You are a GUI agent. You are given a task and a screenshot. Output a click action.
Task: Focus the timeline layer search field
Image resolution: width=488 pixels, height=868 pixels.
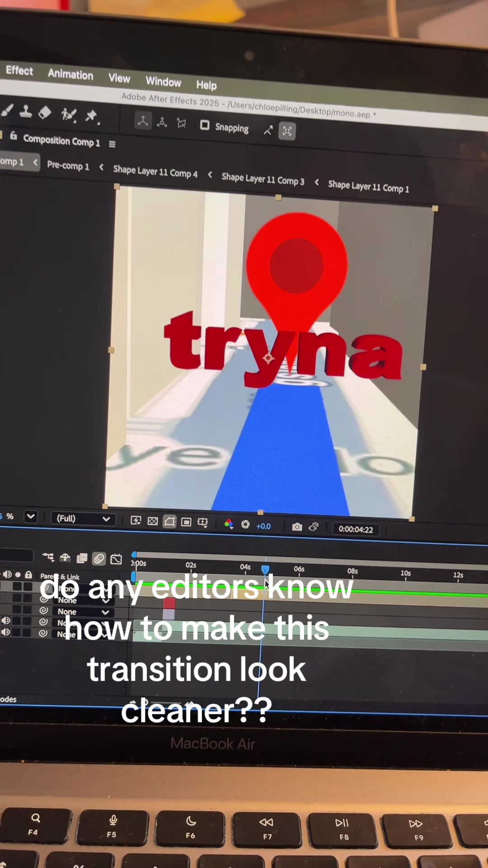pos(16,556)
